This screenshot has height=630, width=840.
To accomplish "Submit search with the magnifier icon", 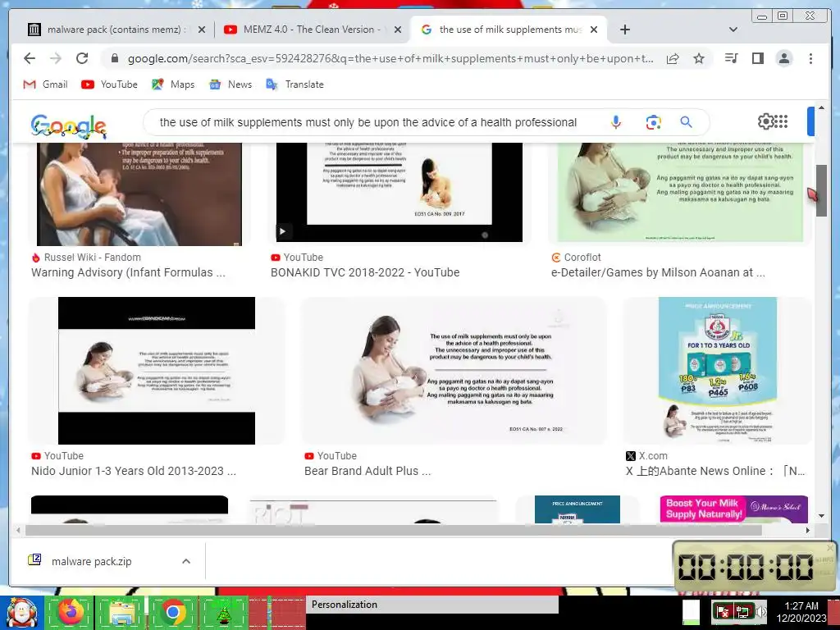I will tap(687, 122).
